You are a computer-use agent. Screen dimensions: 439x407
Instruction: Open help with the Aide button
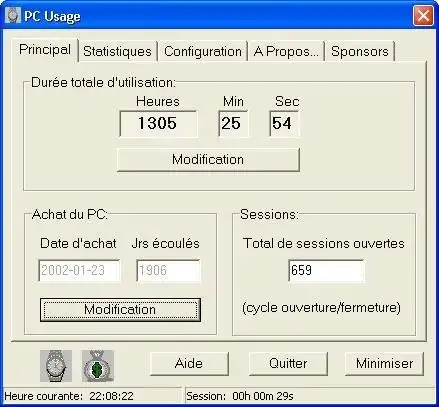click(x=189, y=363)
